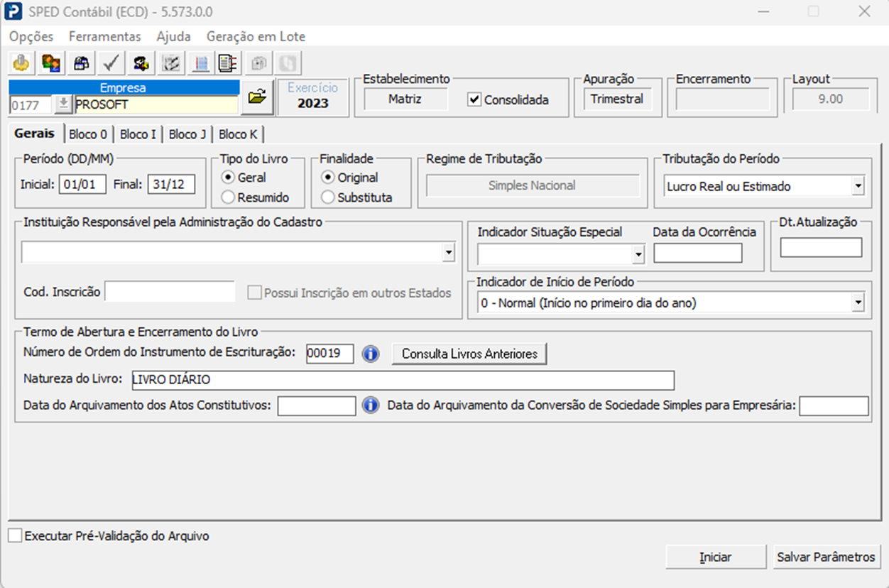Image resolution: width=889 pixels, height=588 pixels.
Task: Click the company code field 0177
Action: pyautogui.click(x=31, y=104)
